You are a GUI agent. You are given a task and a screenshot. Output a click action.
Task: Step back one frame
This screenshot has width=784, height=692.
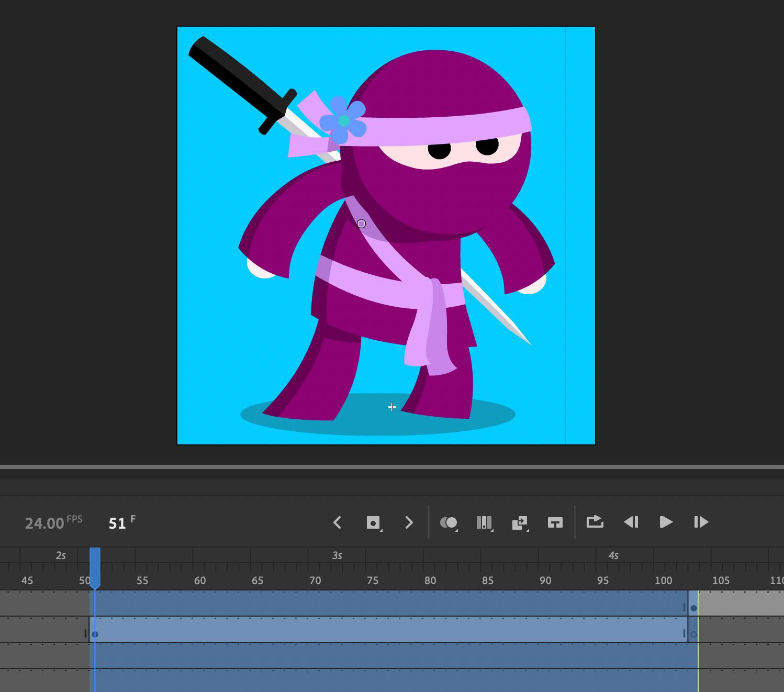click(x=631, y=522)
